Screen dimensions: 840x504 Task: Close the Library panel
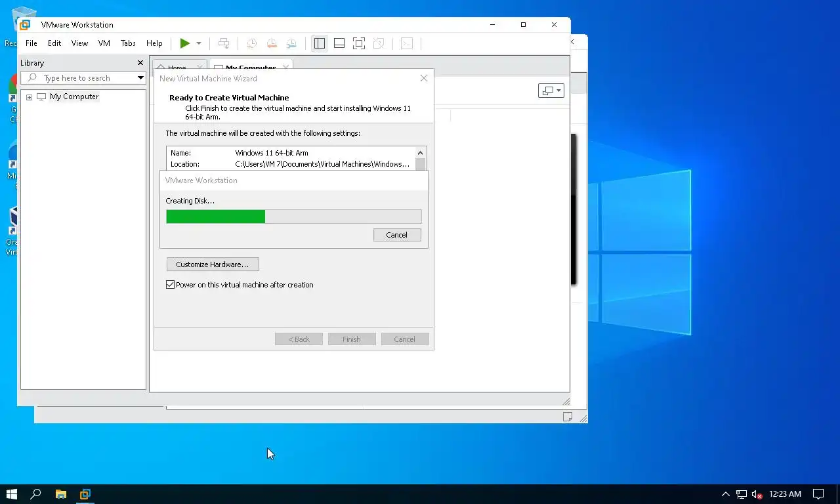click(140, 63)
